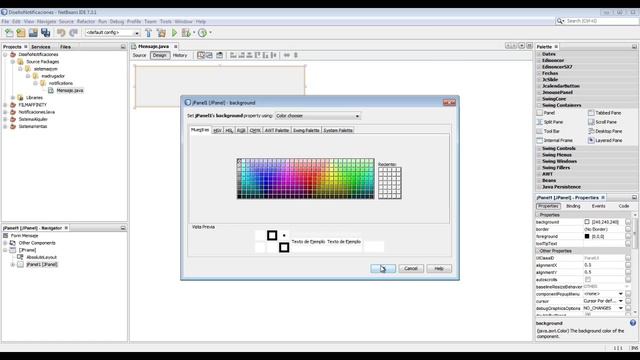Open the Tools menu
This screenshot has height=360, width=640.
point(166,21)
